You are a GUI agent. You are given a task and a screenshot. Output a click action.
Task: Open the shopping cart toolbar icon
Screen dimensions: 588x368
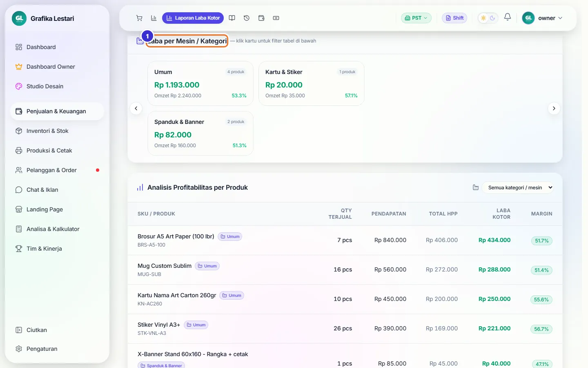pyautogui.click(x=139, y=18)
